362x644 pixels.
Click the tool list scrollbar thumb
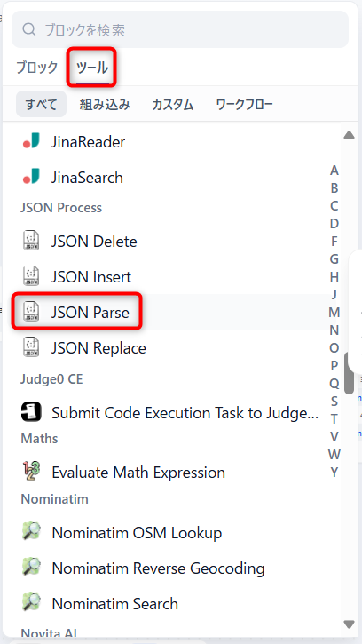point(350,373)
